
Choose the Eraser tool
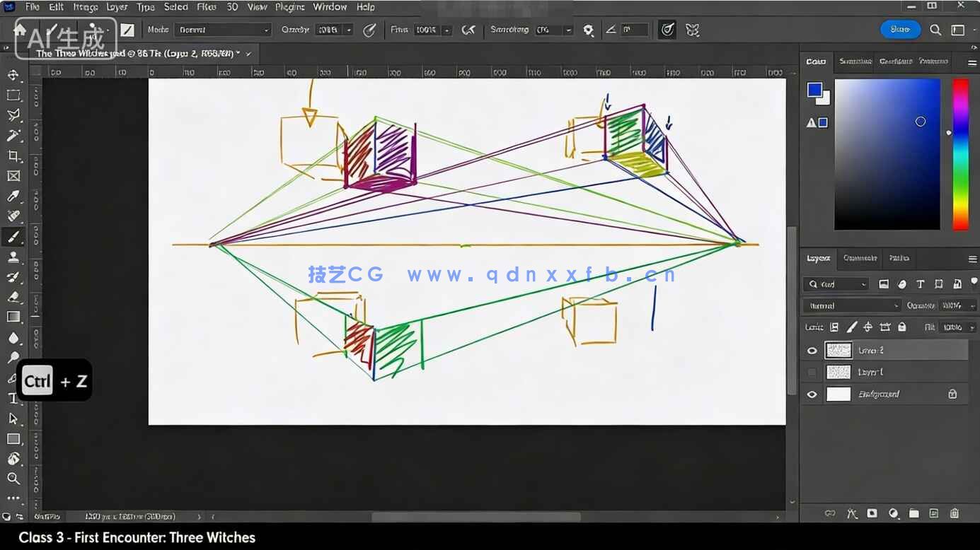(x=13, y=297)
